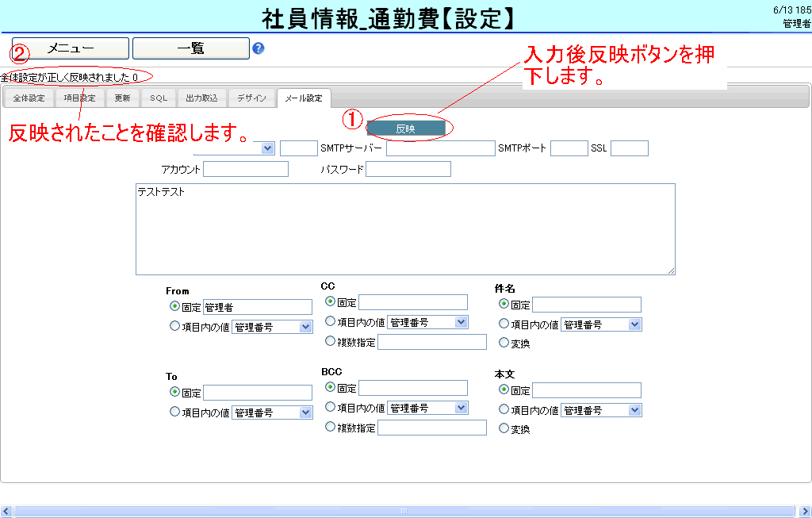This screenshot has width=812, height=518.
Task: Click the left arrow of horizontal scrollbar
Action: click(x=6, y=511)
